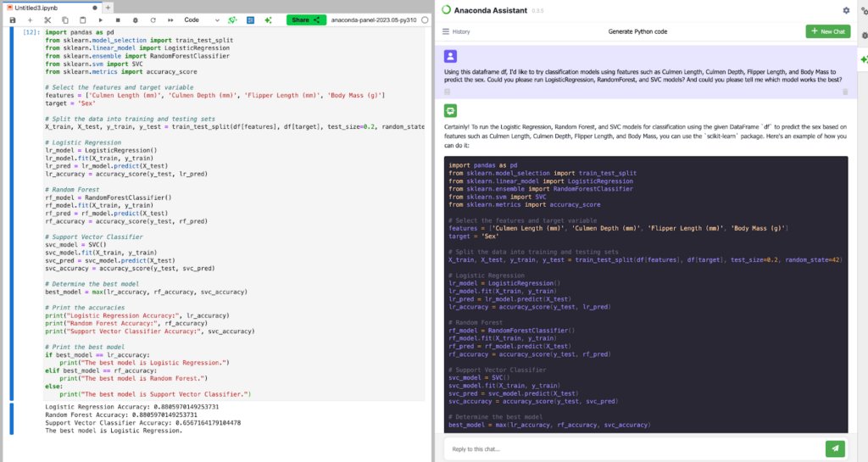Click the target = 'Sex' line in notebook

70,103
